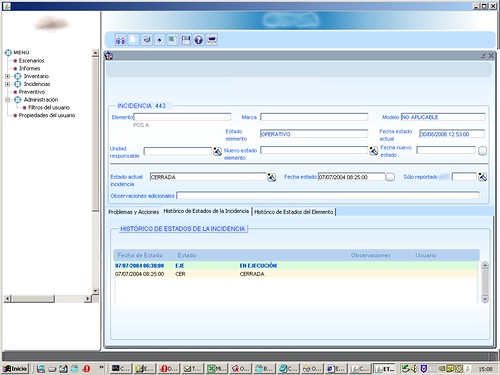
Task: Click the printer toolbar icon
Action: coord(212,40)
